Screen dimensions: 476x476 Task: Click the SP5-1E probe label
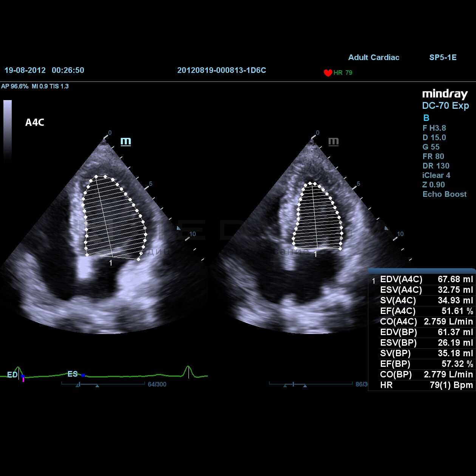point(443,57)
